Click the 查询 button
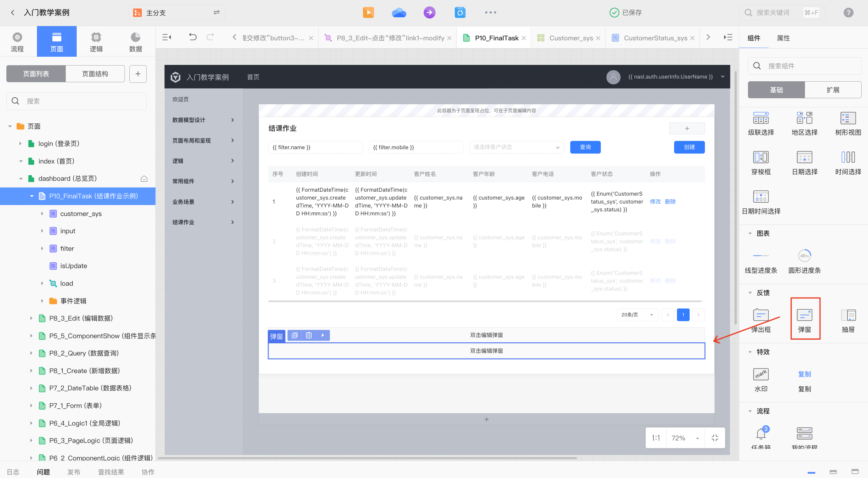 585,147
